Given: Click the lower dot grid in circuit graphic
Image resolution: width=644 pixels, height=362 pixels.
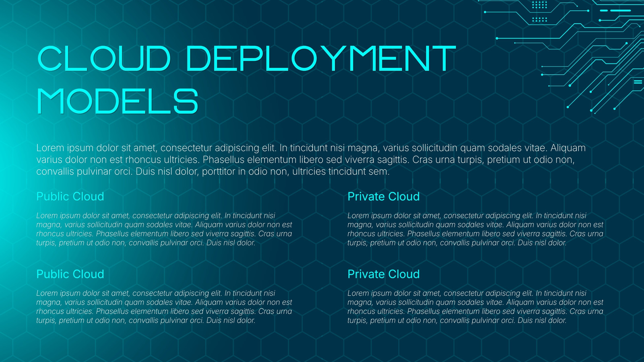Looking at the screenshot, I should (539, 19).
